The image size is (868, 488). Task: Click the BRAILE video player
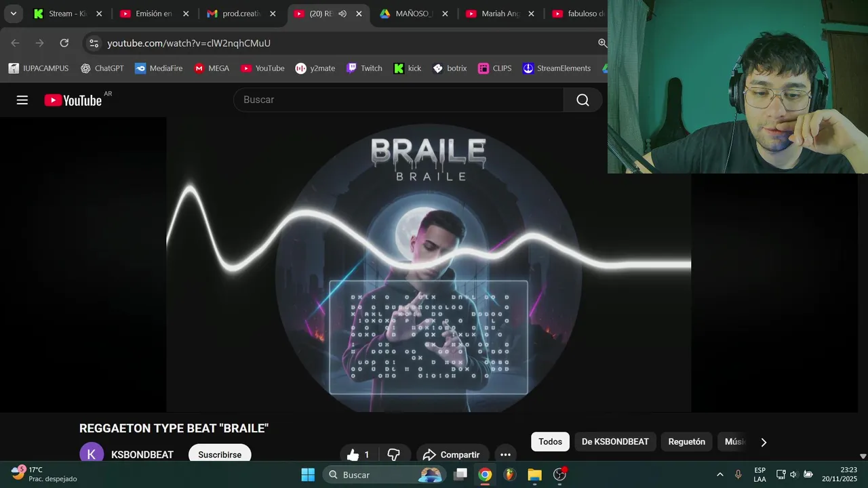click(429, 264)
